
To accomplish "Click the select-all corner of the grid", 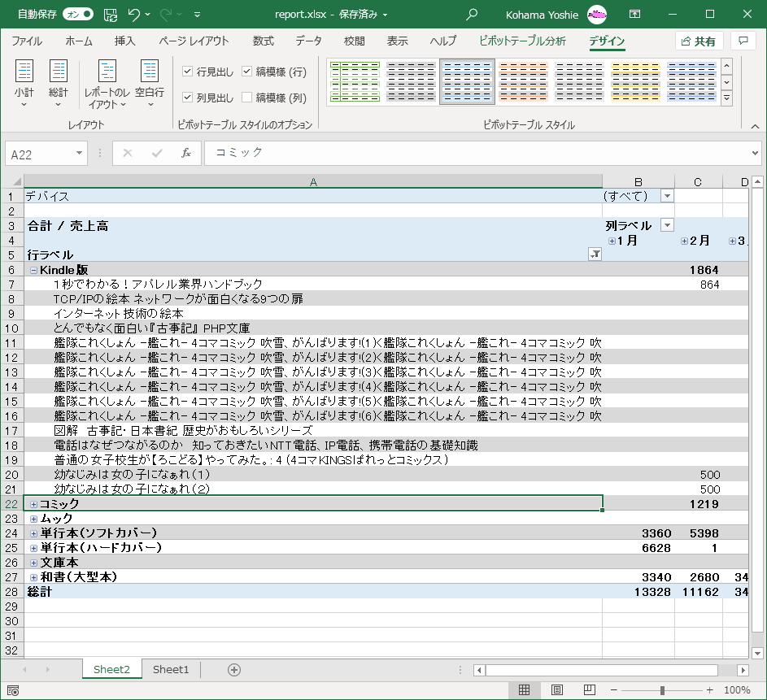I will click(13, 182).
